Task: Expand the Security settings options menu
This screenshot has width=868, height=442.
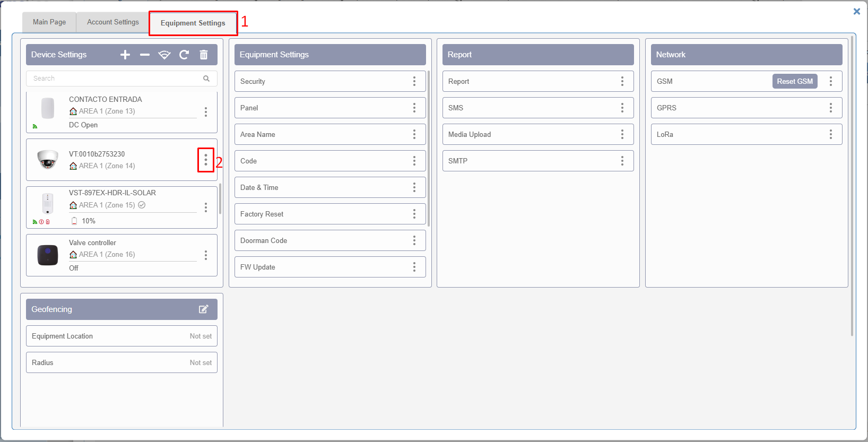Action: pyautogui.click(x=414, y=81)
